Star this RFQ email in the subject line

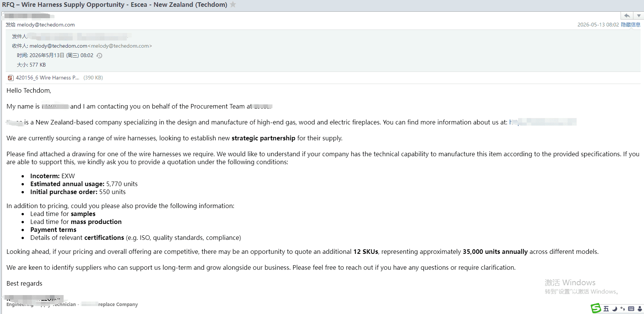tap(233, 5)
